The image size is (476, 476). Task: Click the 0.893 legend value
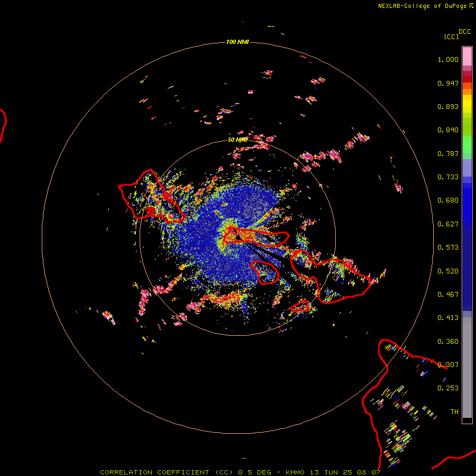tap(448, 106)
